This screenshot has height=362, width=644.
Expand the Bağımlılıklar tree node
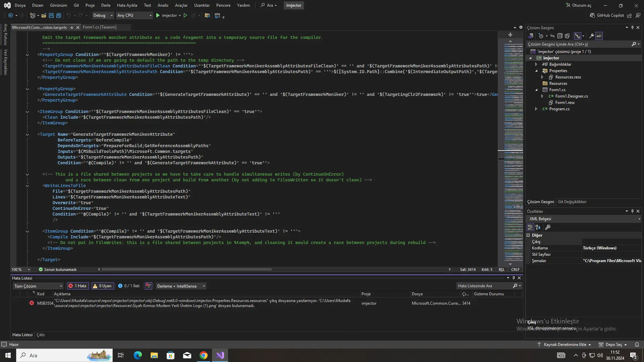pyautogui.click(x=536, y=64)
